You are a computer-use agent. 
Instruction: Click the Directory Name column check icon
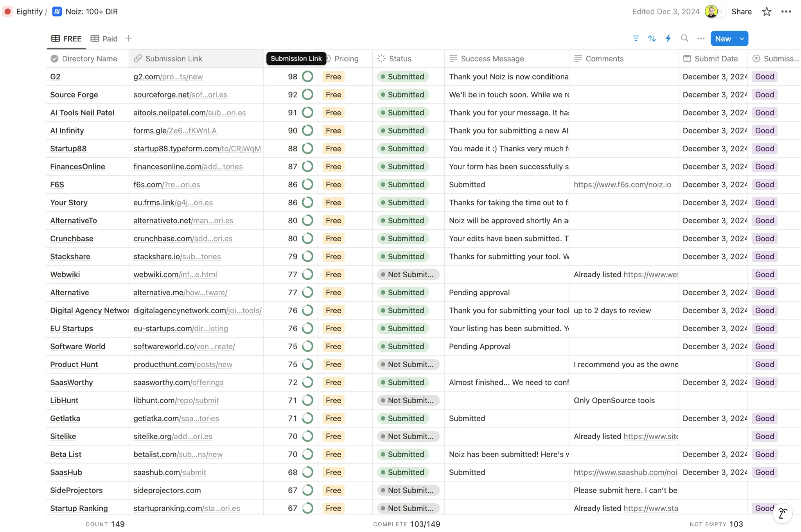pyautogui.click(x=54, y=59)
